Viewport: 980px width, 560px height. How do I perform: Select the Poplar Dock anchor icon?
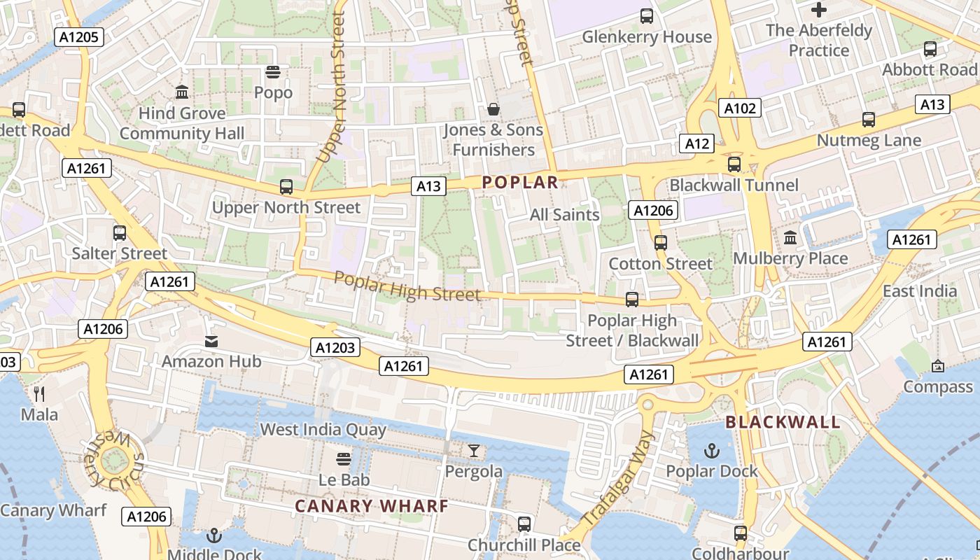point(712,450)
